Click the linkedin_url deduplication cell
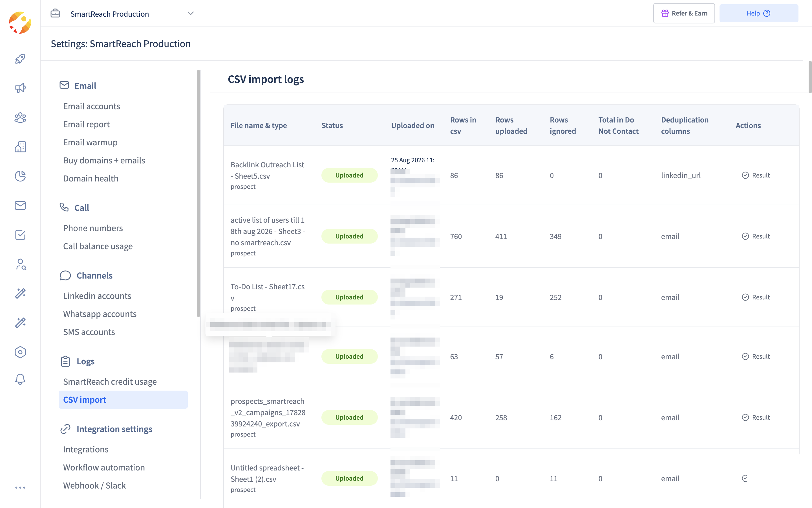Screen dimensions: 812x508 click(681, 175)
